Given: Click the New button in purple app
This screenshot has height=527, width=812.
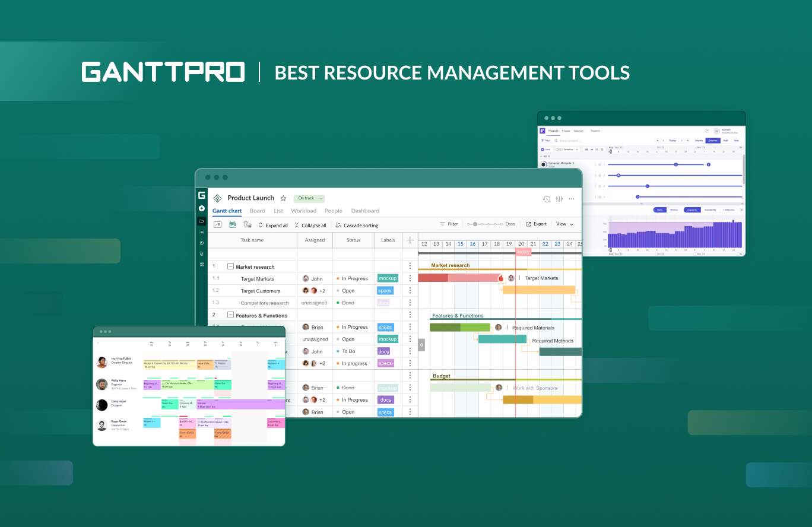Looking at the screenshot, I should (546, 150).
